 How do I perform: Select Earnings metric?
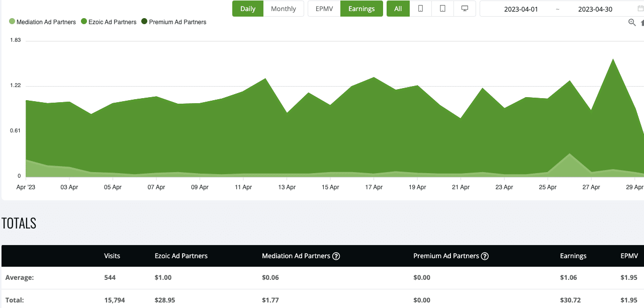361,9
